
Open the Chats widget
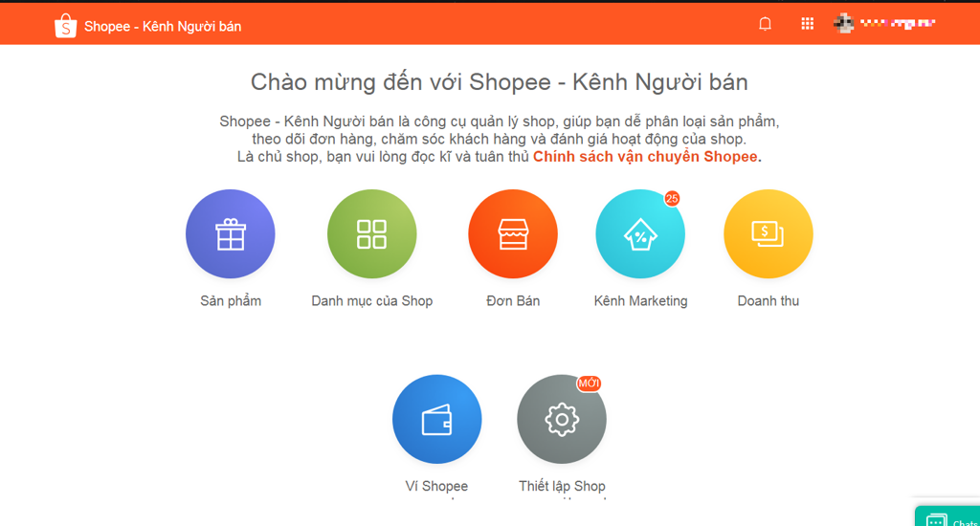point(948,517)
